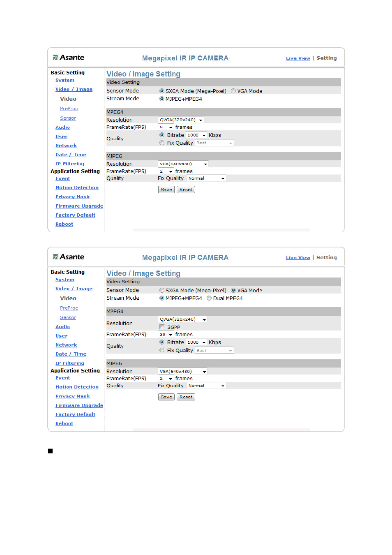The width and height of the screenshot is (392, 555).
Task: Choose Bitrate quality radio in top panel
Action: pyautogui.click(x=162, y=135)
